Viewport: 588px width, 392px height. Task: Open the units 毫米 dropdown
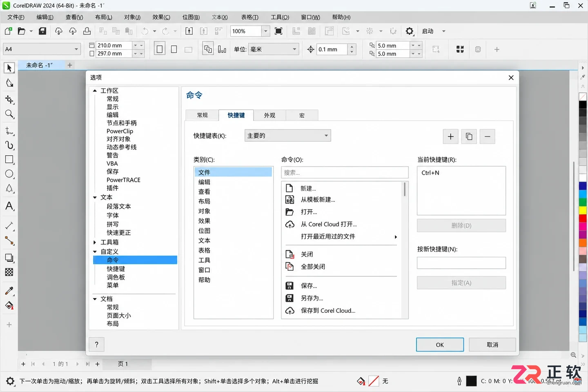point(274,49)
